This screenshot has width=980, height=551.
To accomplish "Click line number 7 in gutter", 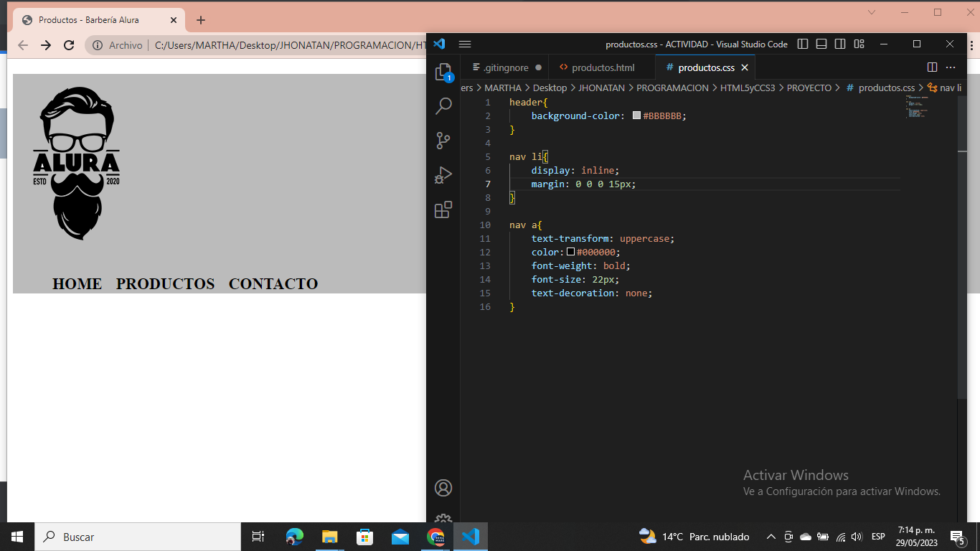I will pos(488,184).
